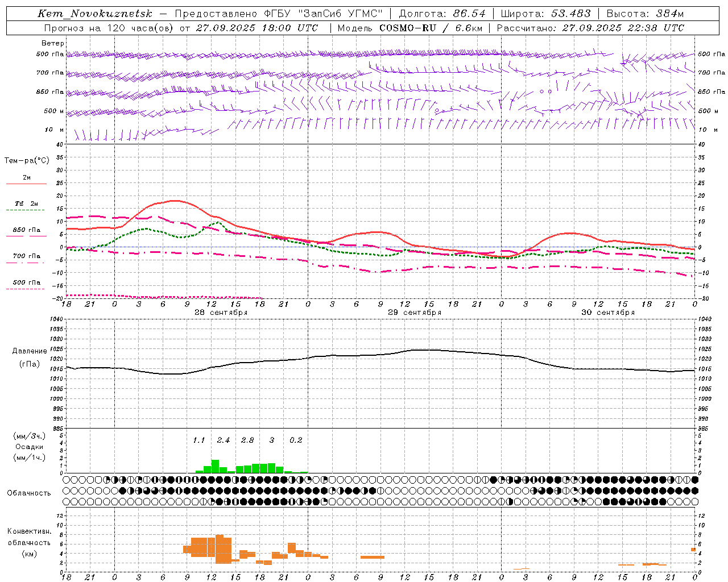728x582 pixels.
Task: Click the (мм/3ч.) precipitation unit label
Action: tap(30, 436)
